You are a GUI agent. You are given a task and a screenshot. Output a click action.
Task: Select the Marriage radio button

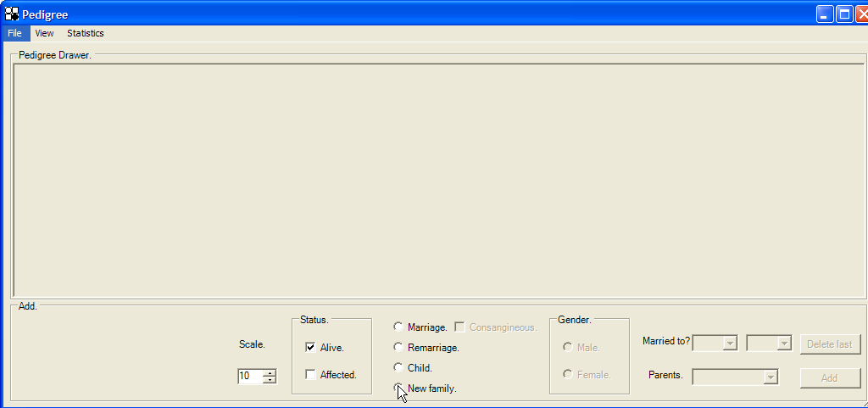pyautogui.click(x=398, y=327)
